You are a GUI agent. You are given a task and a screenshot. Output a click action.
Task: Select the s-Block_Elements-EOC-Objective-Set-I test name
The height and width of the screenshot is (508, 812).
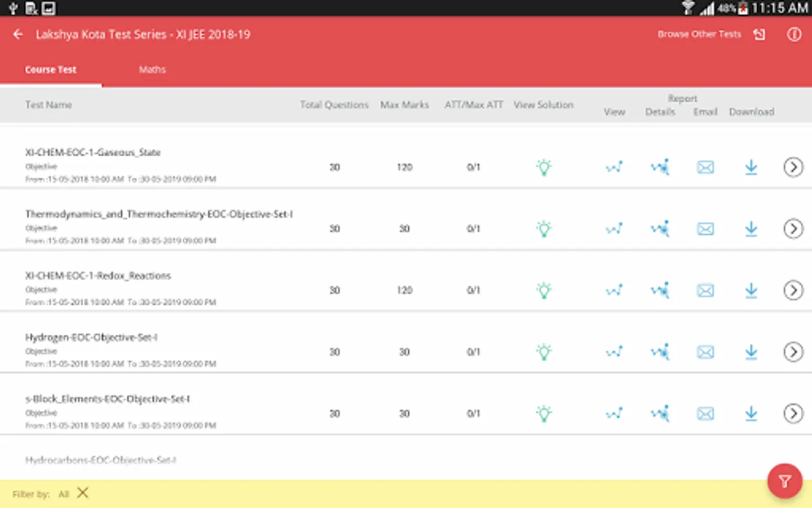(x=108, y=398)
